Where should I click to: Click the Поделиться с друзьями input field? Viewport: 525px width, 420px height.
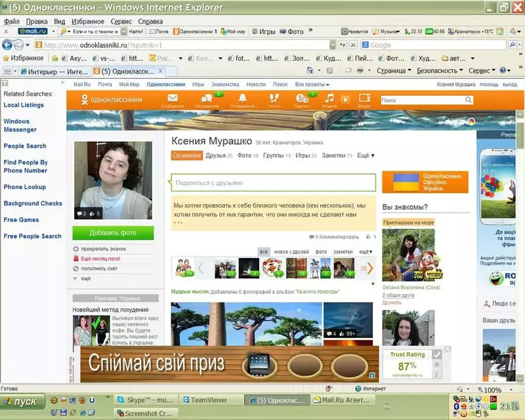coord(274,182)
